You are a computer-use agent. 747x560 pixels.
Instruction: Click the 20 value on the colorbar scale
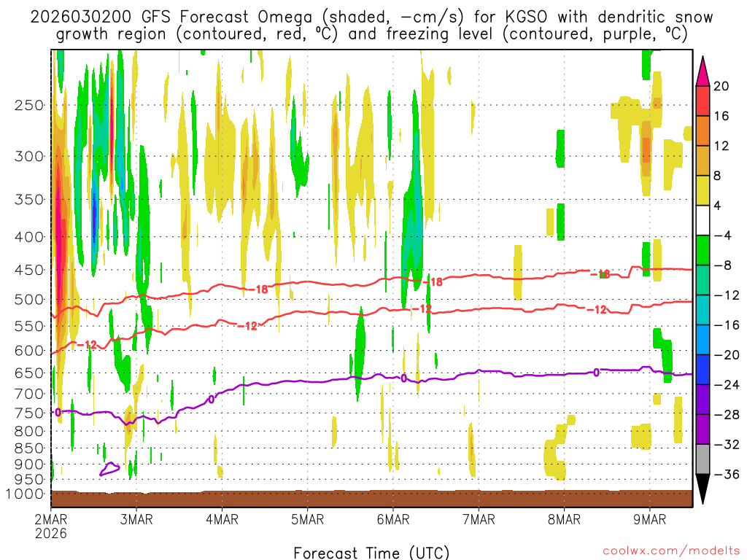tap(721, 86)
